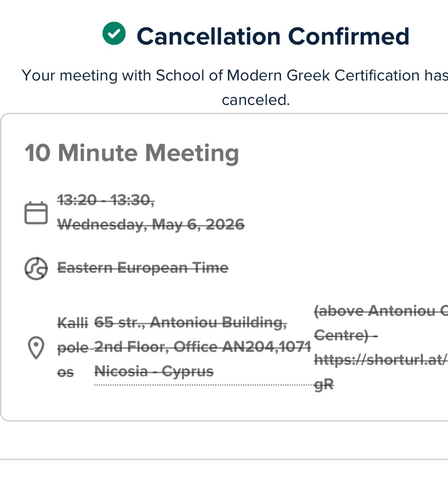This screenshot has width=448, height=497.
Task: Click the Eastern European Time label
Action: pos(143,268)
